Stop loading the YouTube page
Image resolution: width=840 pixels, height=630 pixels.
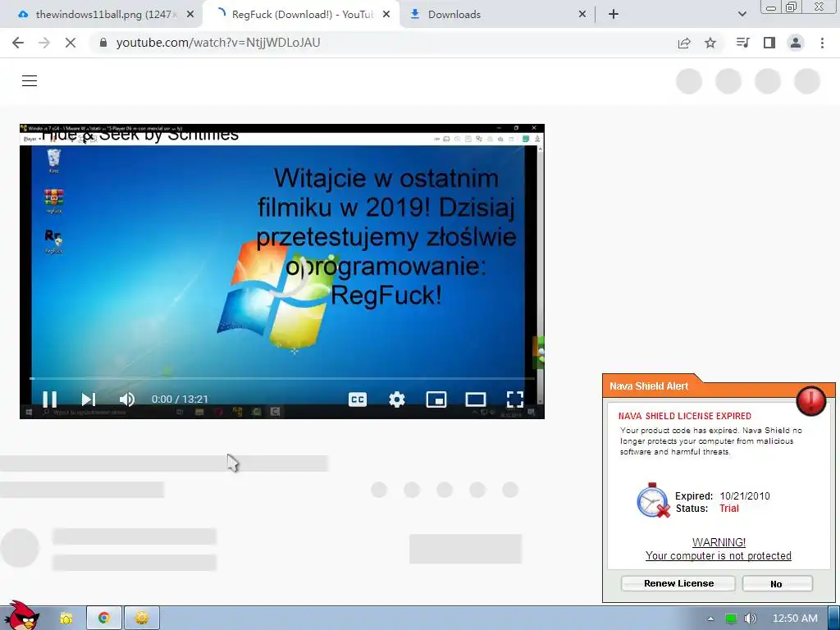click(x=71, y=43)
